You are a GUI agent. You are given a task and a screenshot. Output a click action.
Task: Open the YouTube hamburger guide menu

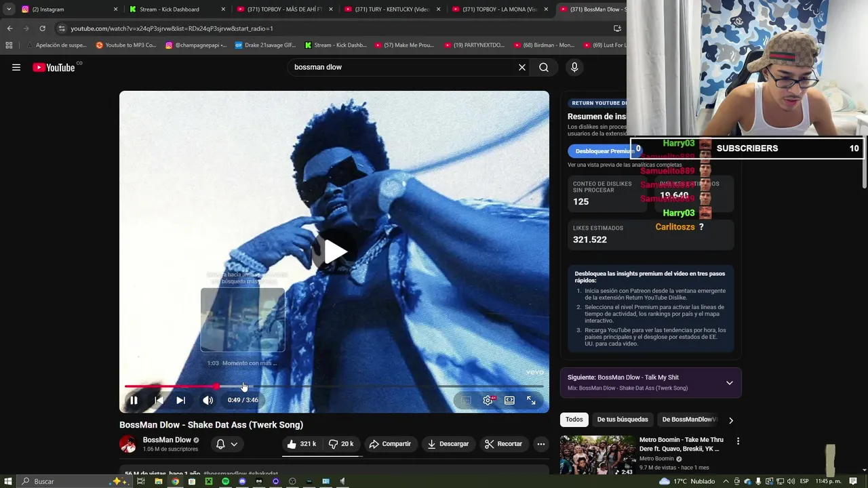click(16, 67)
